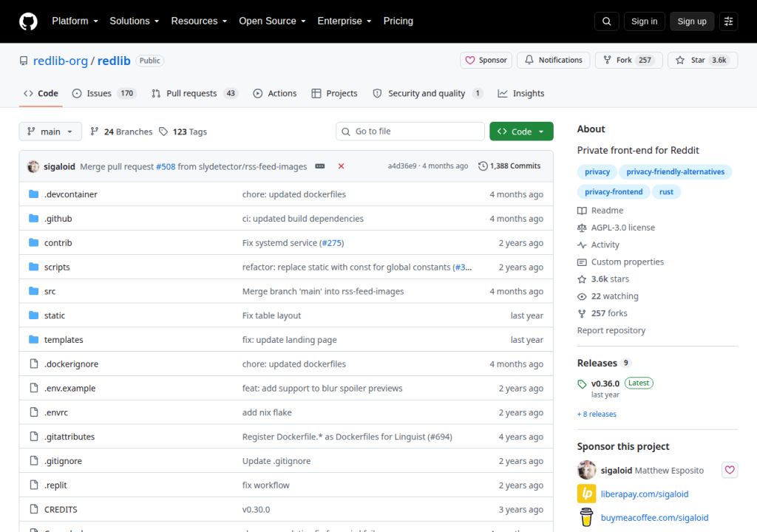This screenshot has height=532, width=757.
Task: Click the Liberapay logo icon
Action: tap(586, 494)
